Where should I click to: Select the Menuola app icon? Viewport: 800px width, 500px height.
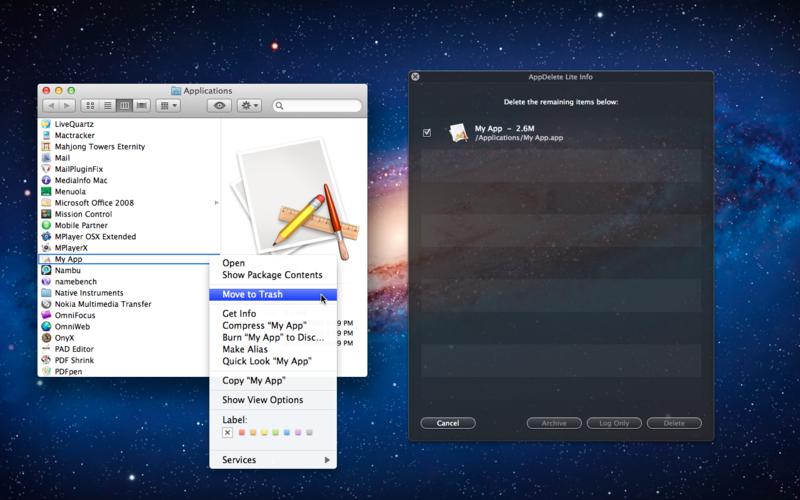coord(46,191)
